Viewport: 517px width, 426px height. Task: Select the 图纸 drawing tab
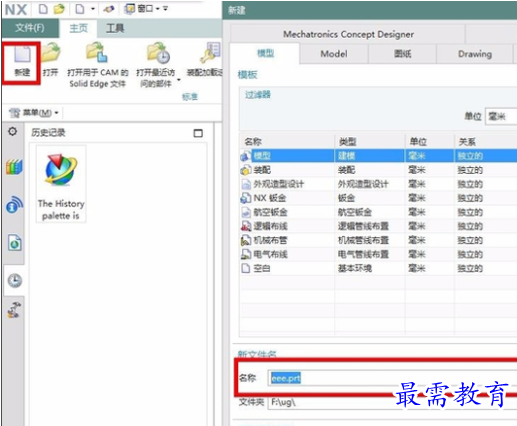pyautogui.click(x=402, y=54)
